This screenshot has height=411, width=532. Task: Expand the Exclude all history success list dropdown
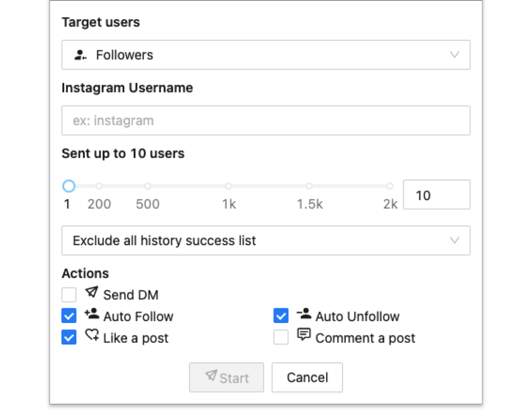tap(265, 241)
